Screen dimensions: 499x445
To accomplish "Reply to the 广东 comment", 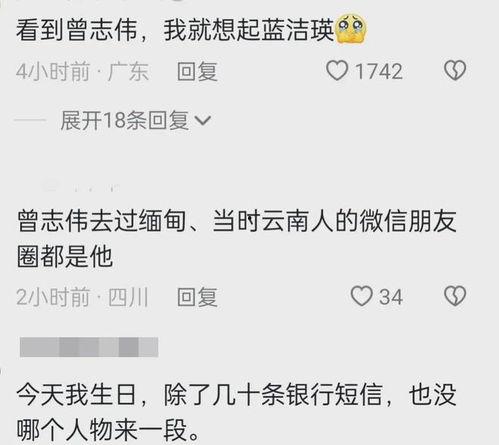I will (x=197, y=71).
